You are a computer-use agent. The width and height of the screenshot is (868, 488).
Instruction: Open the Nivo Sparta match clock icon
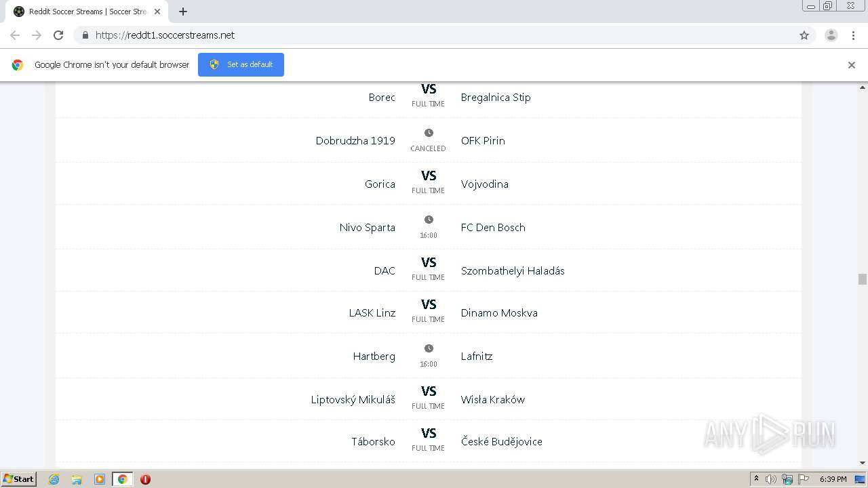click(429, 220)
